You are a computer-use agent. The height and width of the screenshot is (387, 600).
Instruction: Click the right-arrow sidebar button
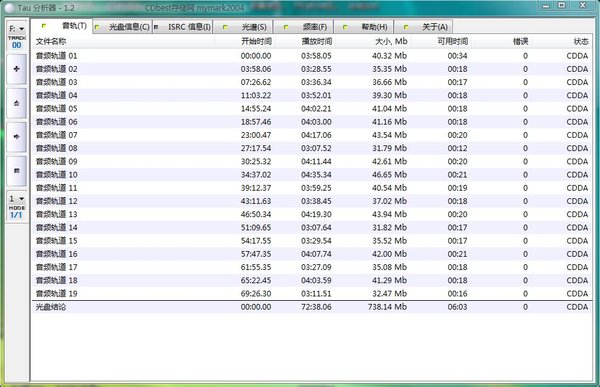(x=16, y=137)
